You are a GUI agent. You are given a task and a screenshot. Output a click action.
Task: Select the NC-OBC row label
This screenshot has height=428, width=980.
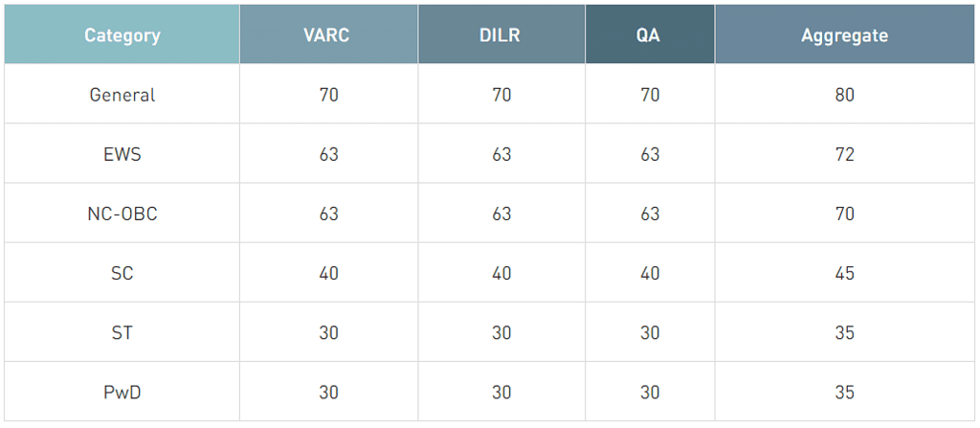pos(122,214)
